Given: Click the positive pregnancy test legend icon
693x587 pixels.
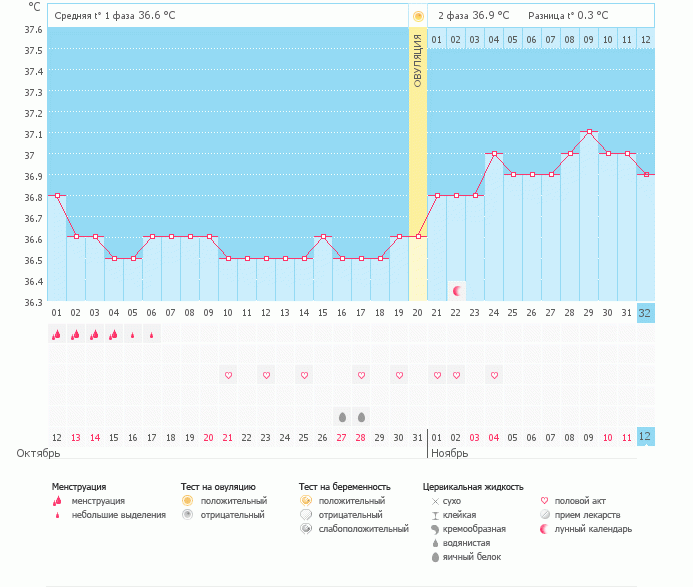Looking at the screenshot, I should 305,500.
